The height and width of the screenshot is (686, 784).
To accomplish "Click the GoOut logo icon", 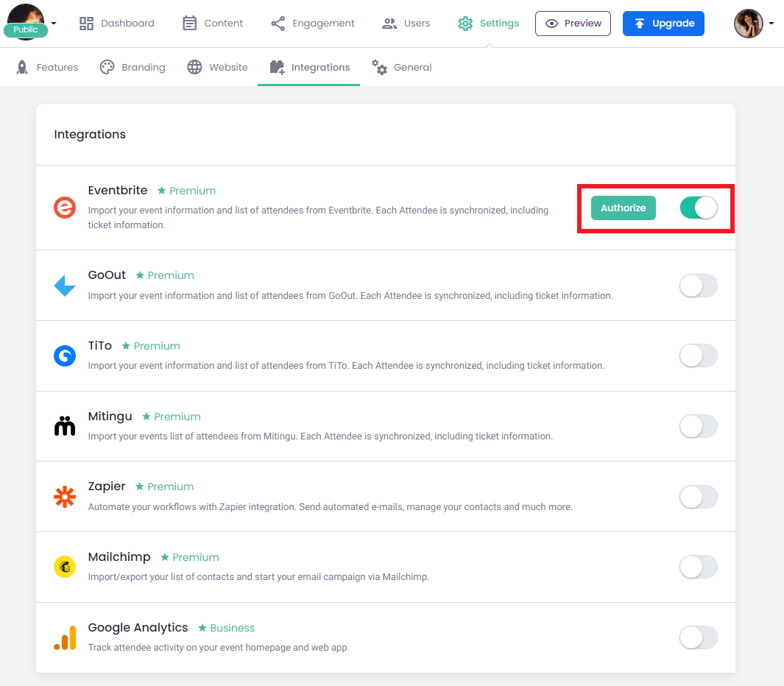I will point(65,286).
